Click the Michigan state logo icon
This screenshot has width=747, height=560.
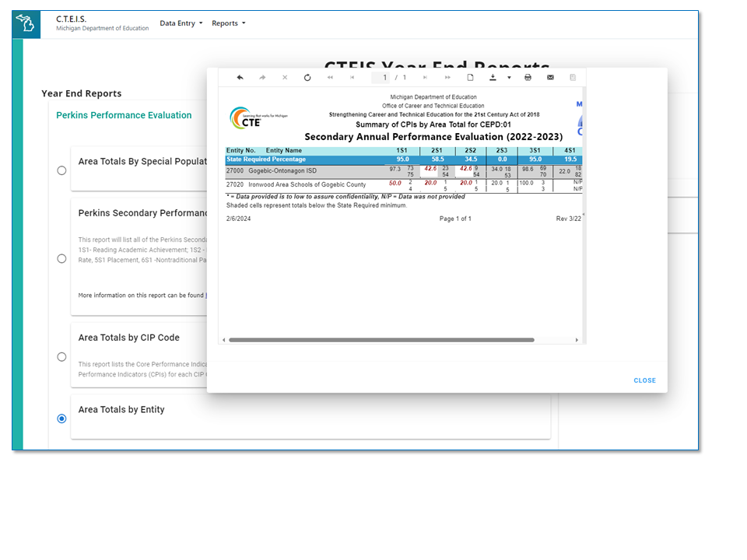coord(26,24)
